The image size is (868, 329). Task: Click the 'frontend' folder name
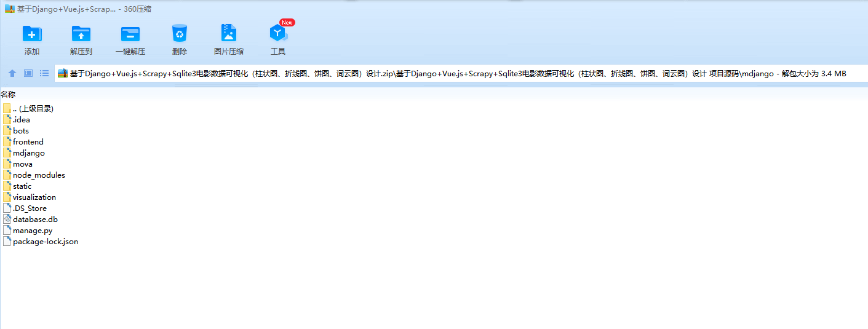(28, 141)
